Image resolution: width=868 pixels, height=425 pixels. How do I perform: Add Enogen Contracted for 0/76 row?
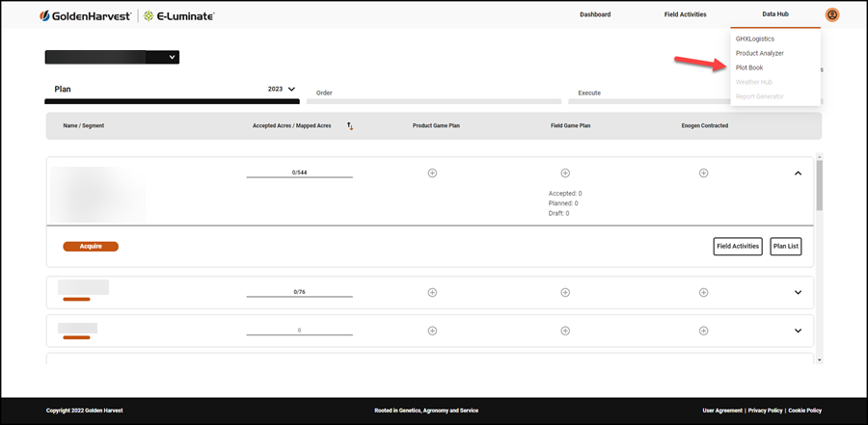[703, 292]
